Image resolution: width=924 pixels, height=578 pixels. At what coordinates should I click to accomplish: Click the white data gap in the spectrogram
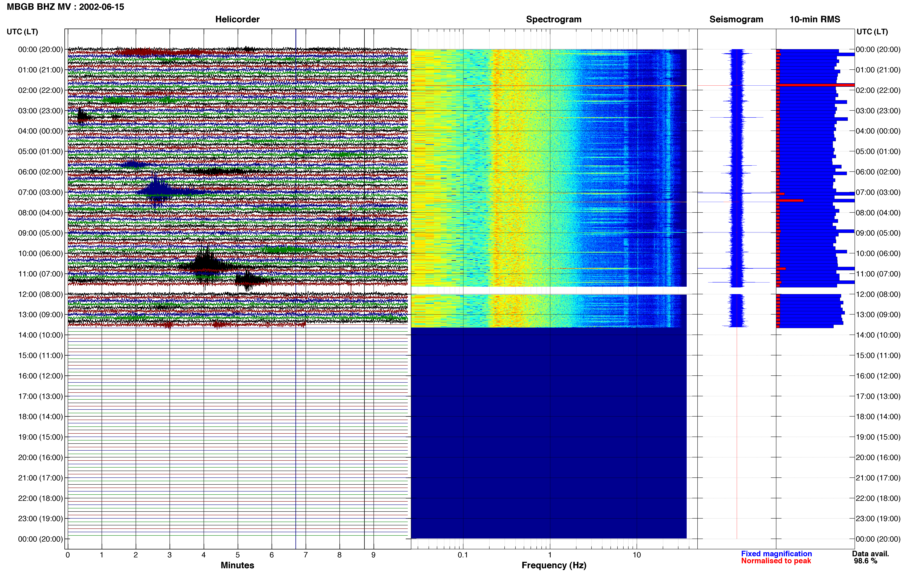549,291
